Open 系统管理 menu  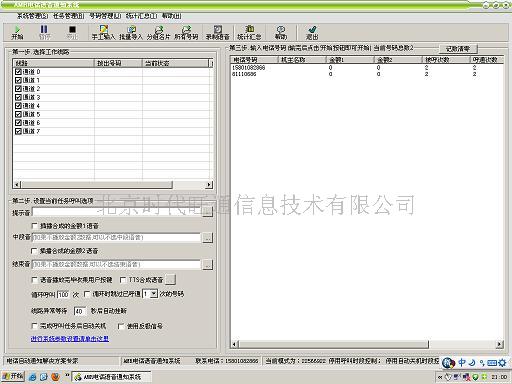(32, 16)
